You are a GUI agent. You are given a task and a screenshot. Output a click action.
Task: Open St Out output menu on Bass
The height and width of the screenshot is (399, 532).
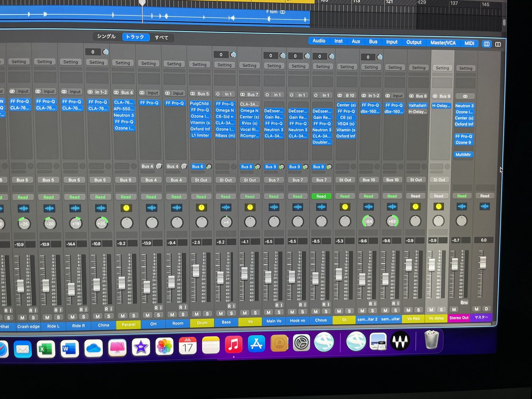click(225, 180)
